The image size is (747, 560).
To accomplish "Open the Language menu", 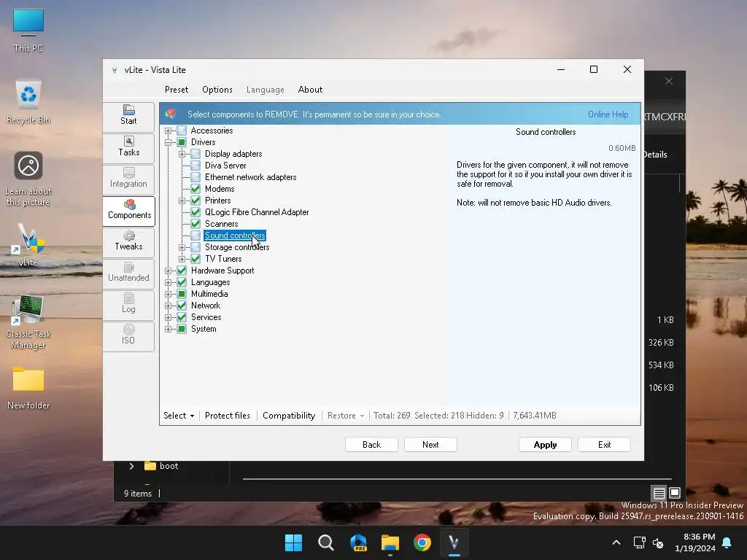I will tap(266, 90).
